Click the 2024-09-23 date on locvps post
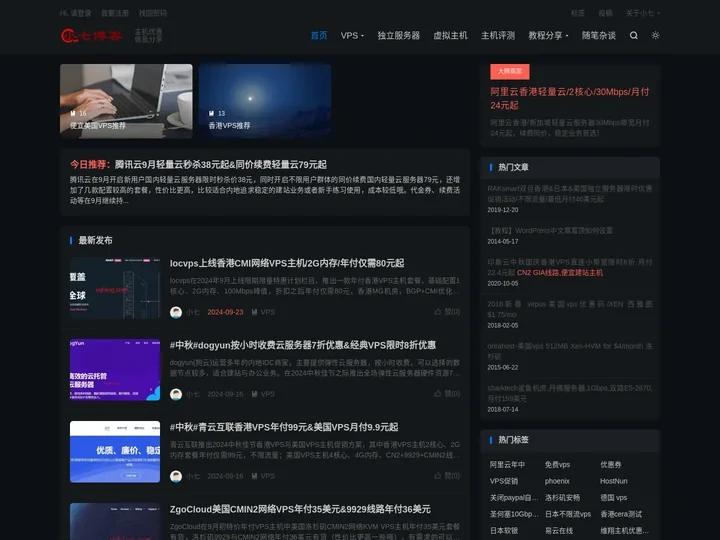 coord(225,312)
